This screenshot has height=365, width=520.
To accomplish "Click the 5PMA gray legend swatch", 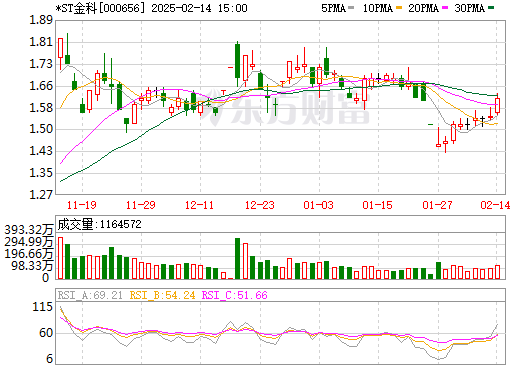I will 351,8.
